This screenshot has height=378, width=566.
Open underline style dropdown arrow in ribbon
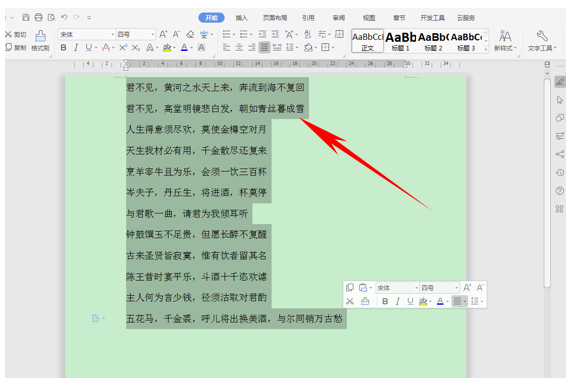click(x=96, y=48)
